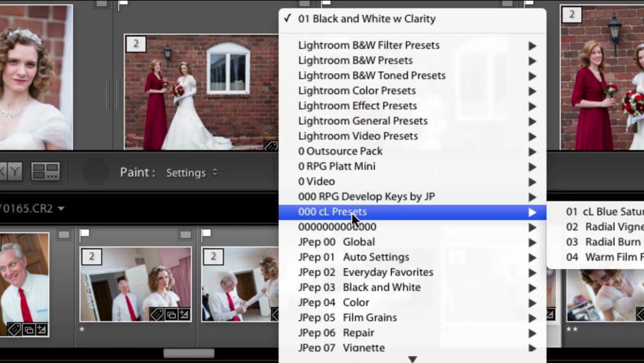644x363 pixels.
Task: Open the Lightroom Effect Presets menu item
Action: [412, 106]
